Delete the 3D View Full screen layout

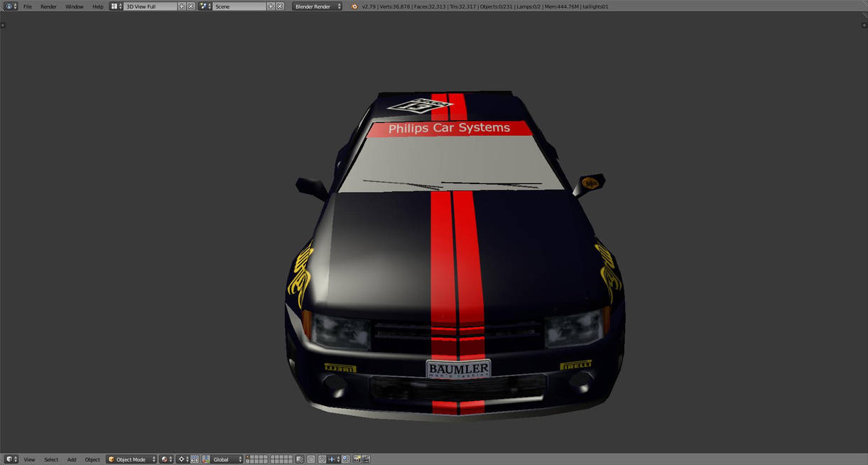[191, 6]
